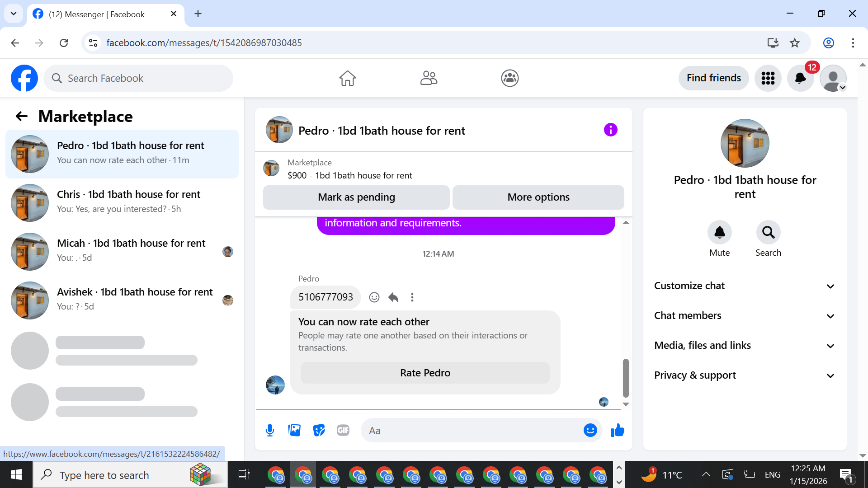Open the sticker picker icon
Viewport: 868px width, 488px height.
pyautogui.click(x=319, y=430)
